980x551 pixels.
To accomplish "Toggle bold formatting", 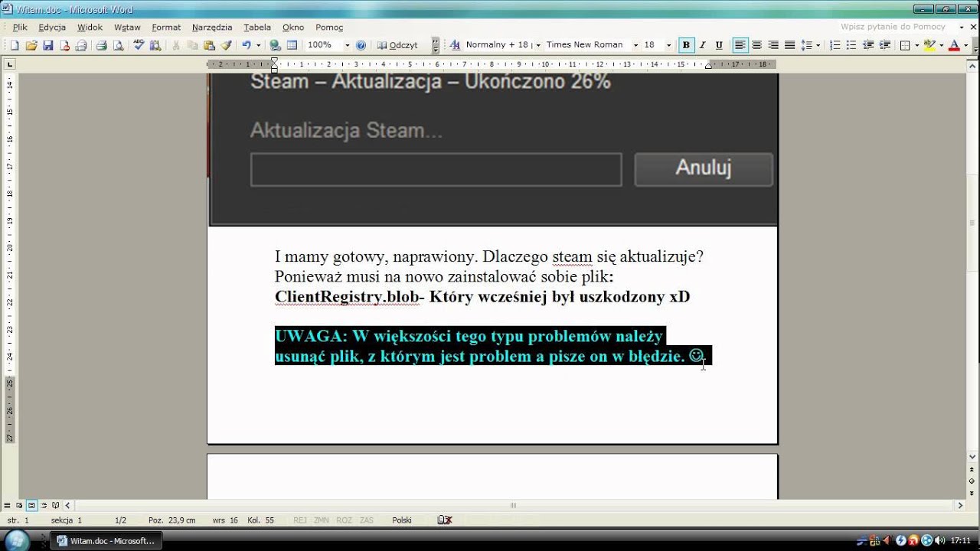I will pyautogui.click(x=686, y=45).
